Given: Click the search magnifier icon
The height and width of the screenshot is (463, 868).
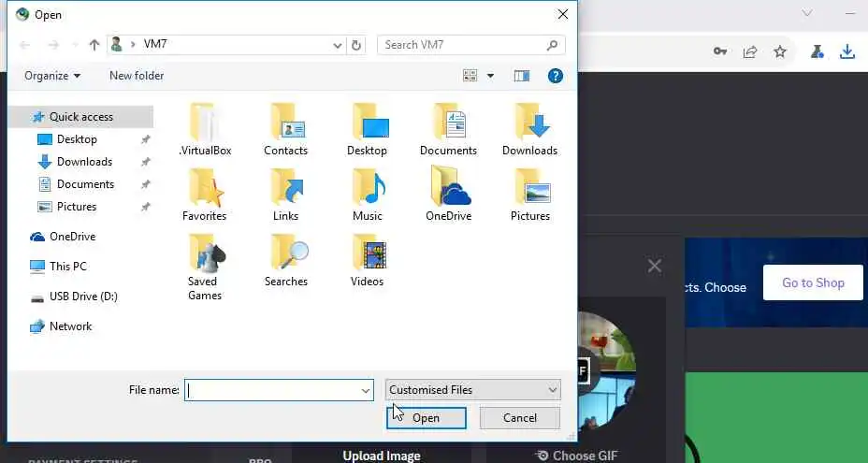Looking at the screenshot, I should tap(552, 45).
